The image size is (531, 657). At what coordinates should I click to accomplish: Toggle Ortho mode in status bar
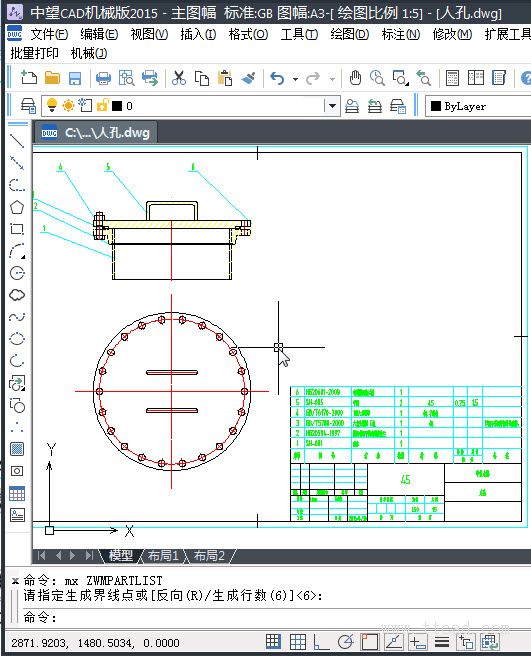click(321, 641)
